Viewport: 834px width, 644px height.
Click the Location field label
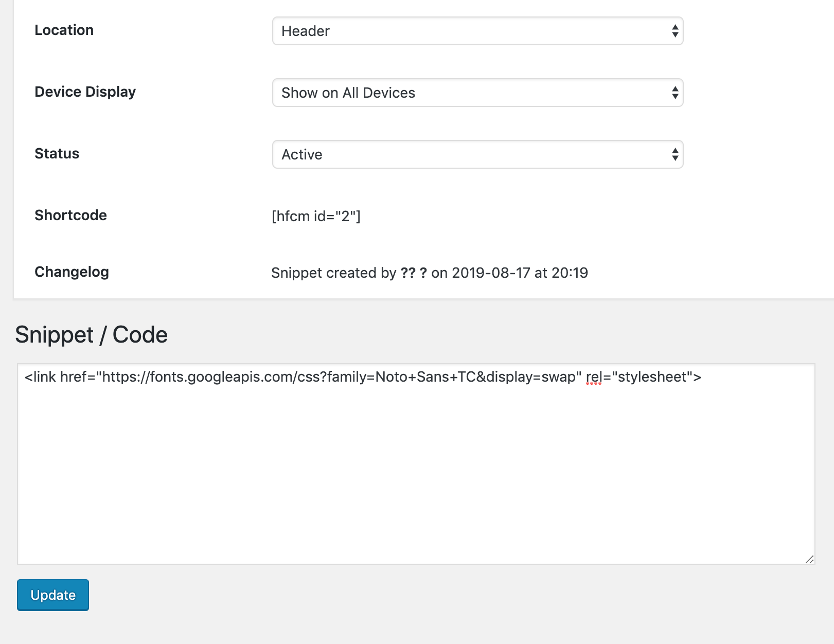pos(64,30)
